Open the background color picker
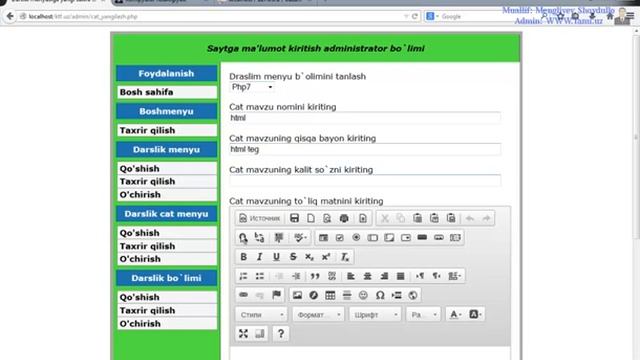This screenshot has height=360, width=640. point(475,315)
